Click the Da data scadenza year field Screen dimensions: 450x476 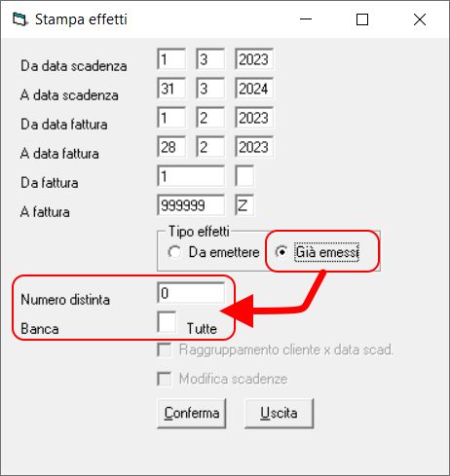254,59
